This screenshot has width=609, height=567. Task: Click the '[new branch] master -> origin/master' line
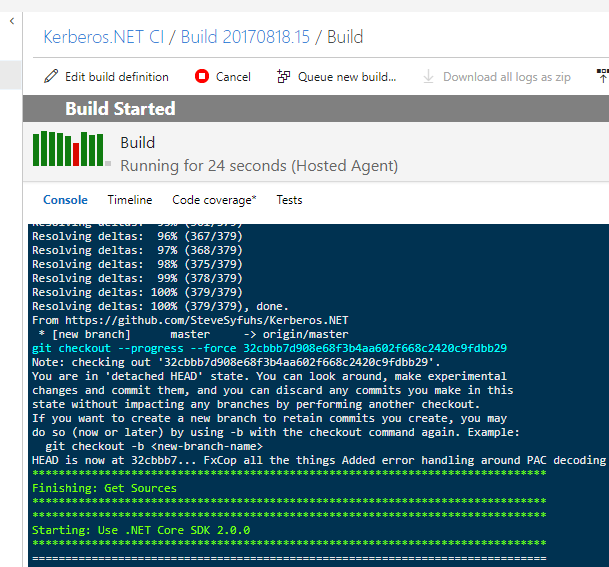[193, 334]
